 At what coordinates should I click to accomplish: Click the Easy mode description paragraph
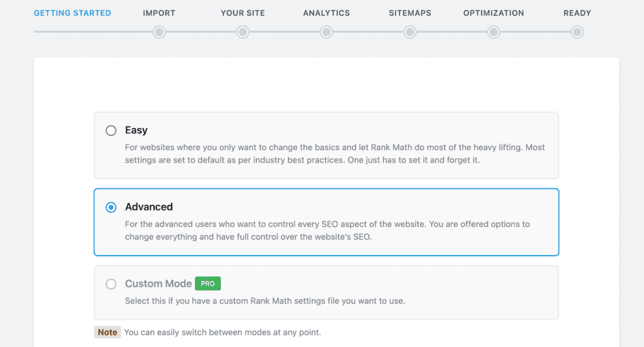tap(335, 154)
